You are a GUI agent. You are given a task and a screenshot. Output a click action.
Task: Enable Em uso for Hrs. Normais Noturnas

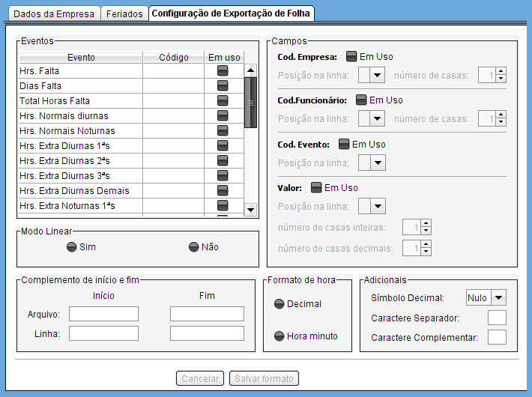pyautogui.click(x=223, y=131)
